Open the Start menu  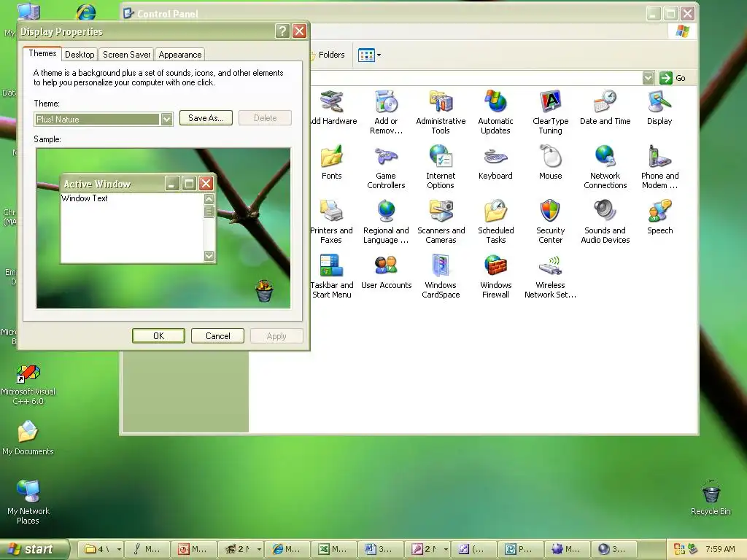pos(34,549)
